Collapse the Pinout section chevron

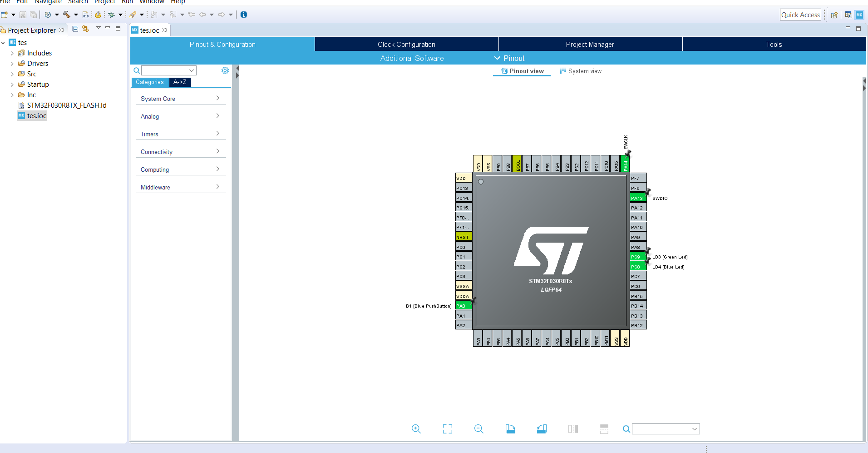(x=497, y=58)
